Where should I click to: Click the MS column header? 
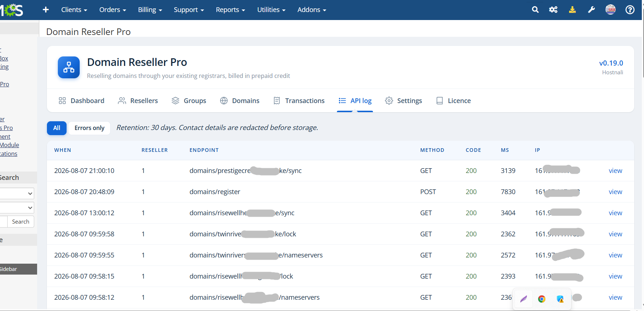click(505, 150)
